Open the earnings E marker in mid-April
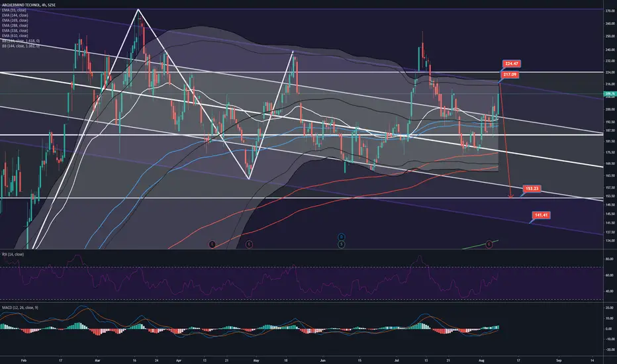The width and height of the screenshot is (617, 364). [x=212, y=244]
